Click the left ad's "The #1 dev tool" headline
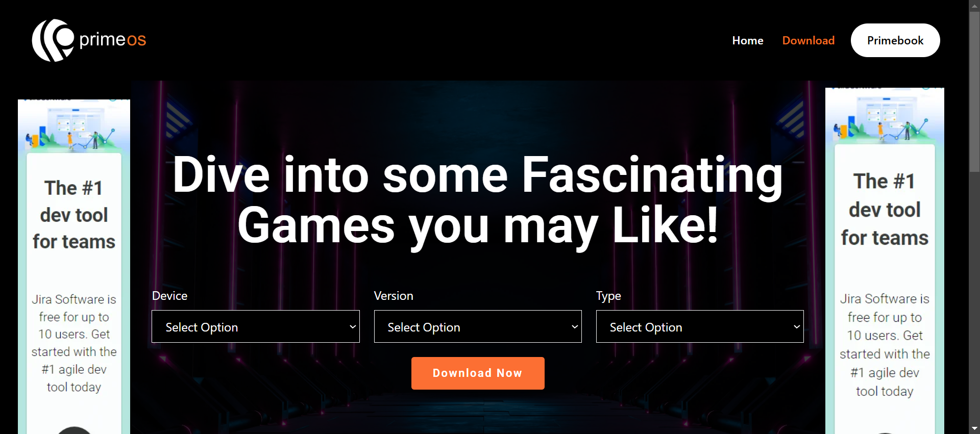 coord(74,215)
